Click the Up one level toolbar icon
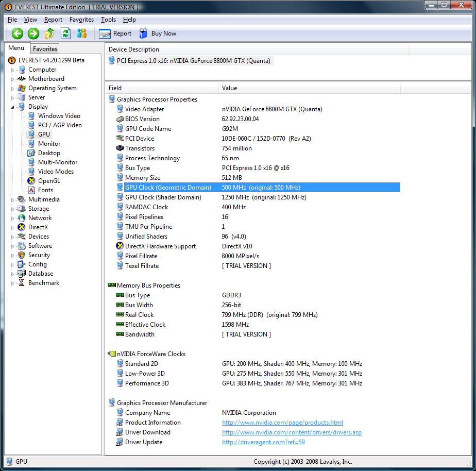The height and width of the screenshot is (471, 476). 49,33
